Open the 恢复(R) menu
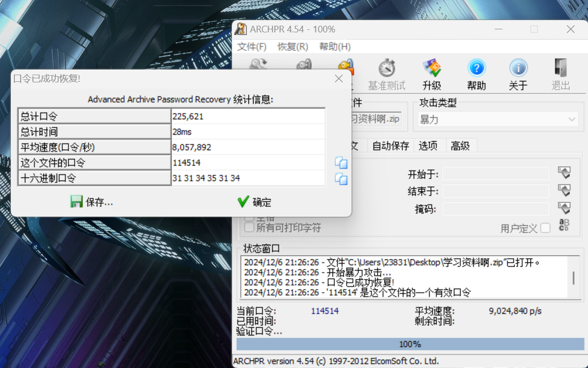The image size is (588, 368). click(293, 47)
